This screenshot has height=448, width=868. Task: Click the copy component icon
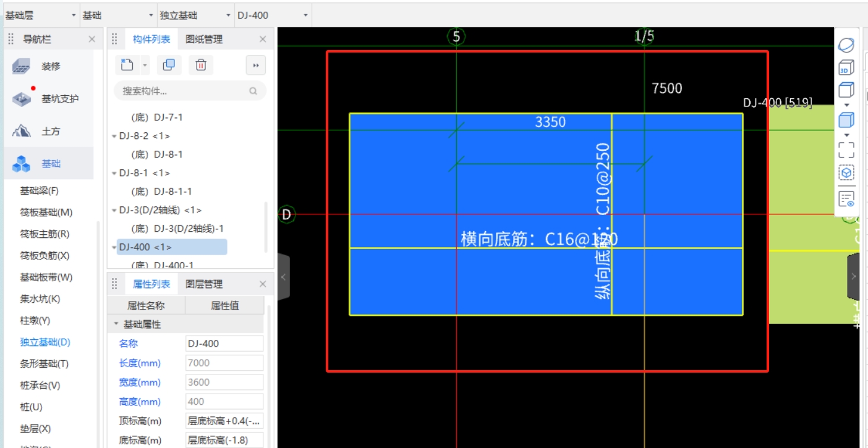pyautogui.click(x=169, y=65)
